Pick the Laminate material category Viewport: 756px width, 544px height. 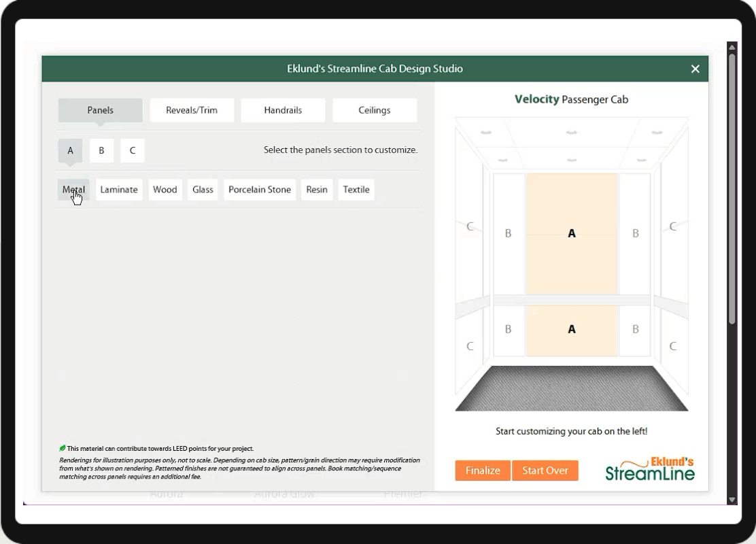[x=119, y=190]
